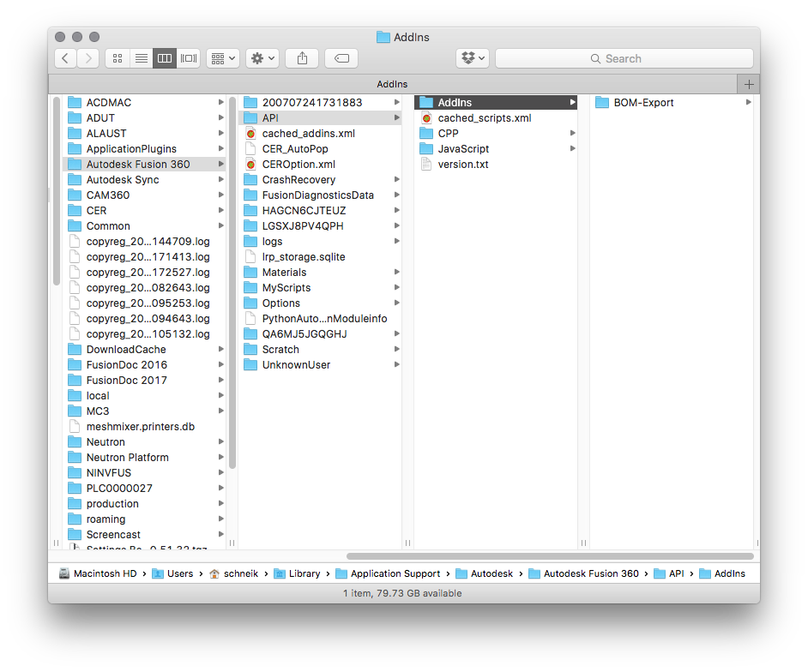Select meshmixer.printers.db file
Screen dimensions: 808x672
144,427
